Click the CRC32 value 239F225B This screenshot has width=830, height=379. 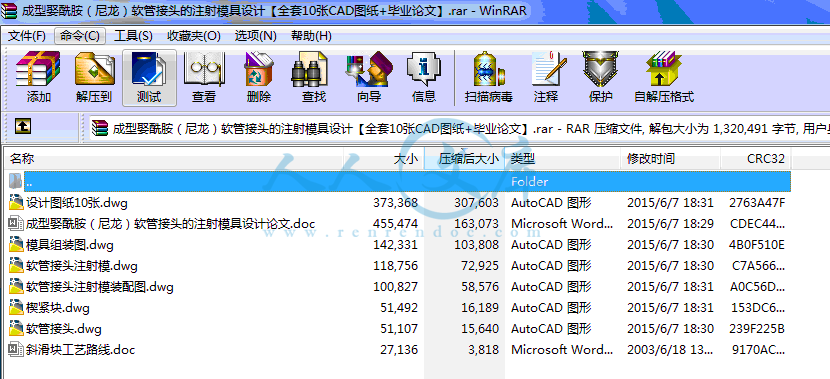[757, 329]
